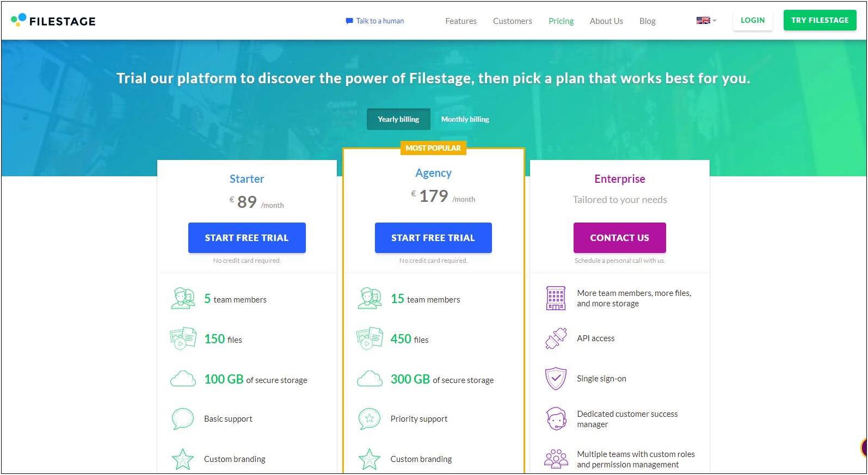The image size is (868, 475).
Task: Click Agency Custom branding star icon
Action: click(370, 459)
